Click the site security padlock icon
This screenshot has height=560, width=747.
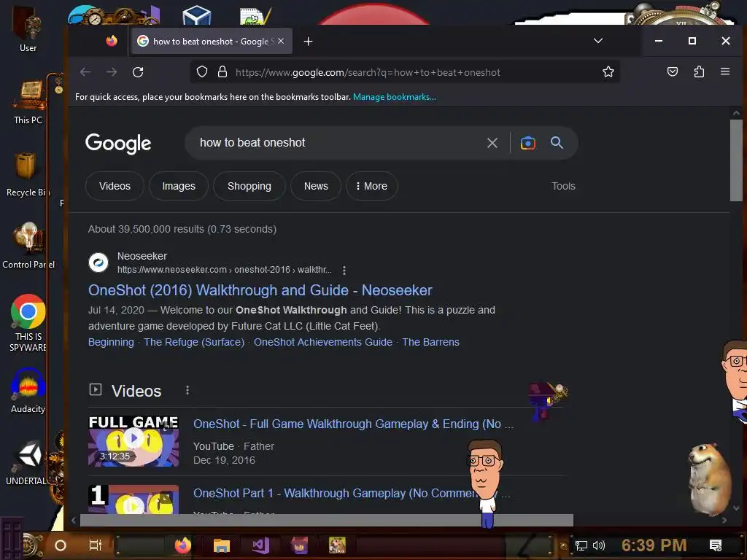point(222,72)
